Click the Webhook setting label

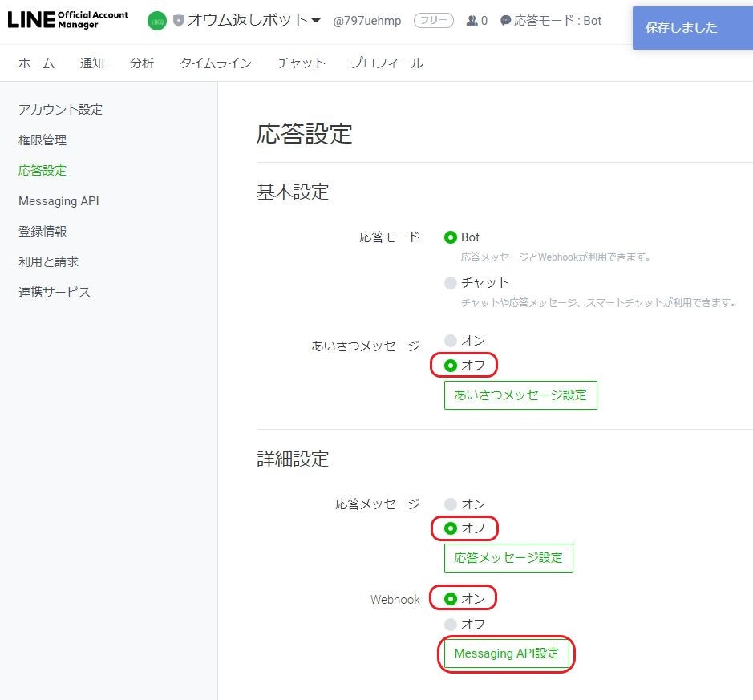[395, 599]
